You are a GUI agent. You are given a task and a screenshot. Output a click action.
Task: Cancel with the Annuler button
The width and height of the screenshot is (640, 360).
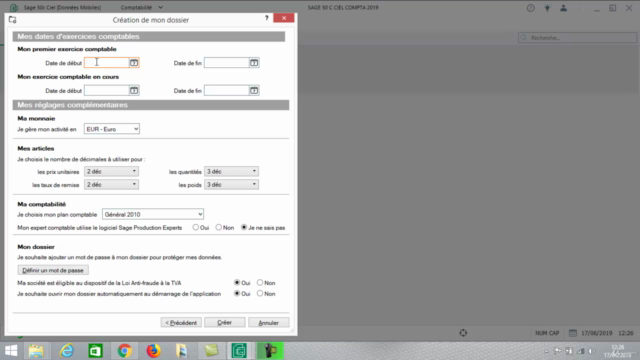269,322
